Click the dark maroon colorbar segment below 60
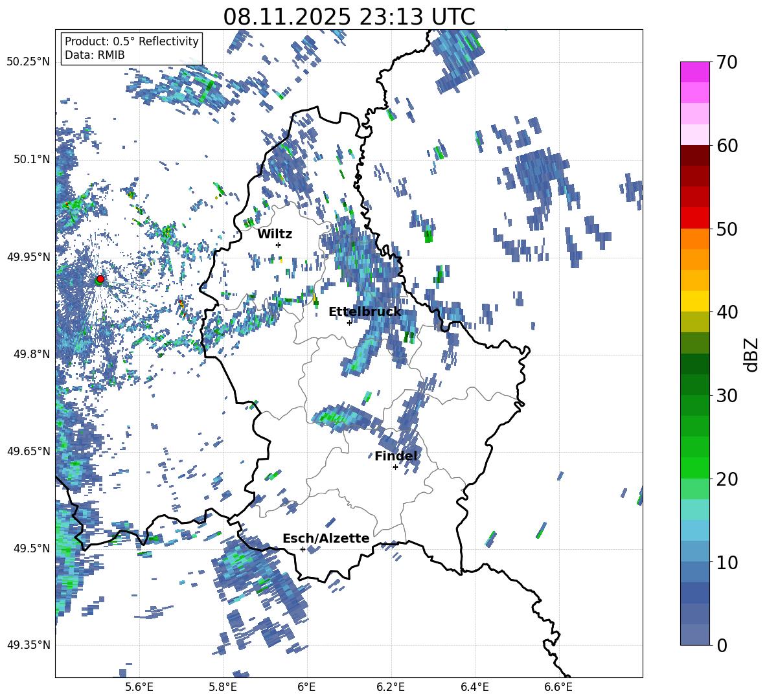 point(694,155)
